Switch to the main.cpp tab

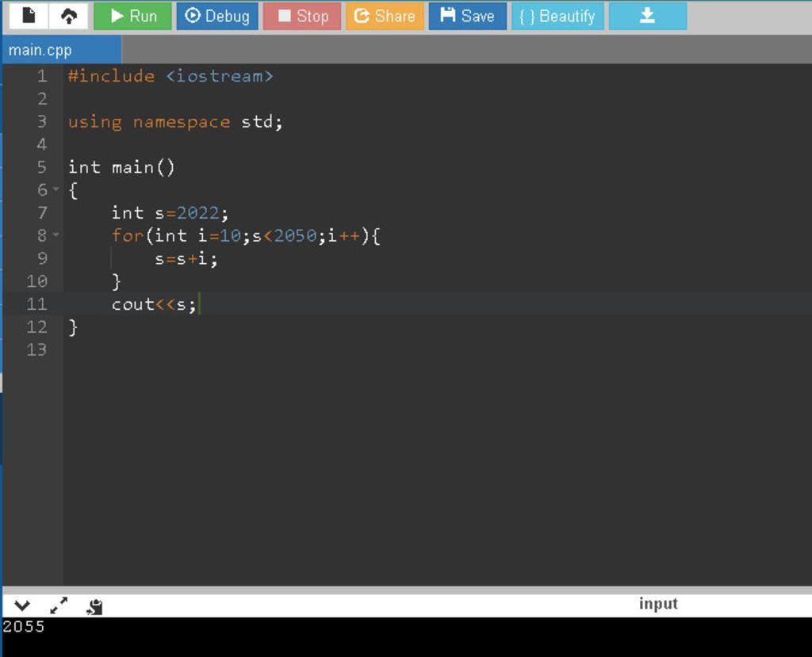(x=62, y=50)
